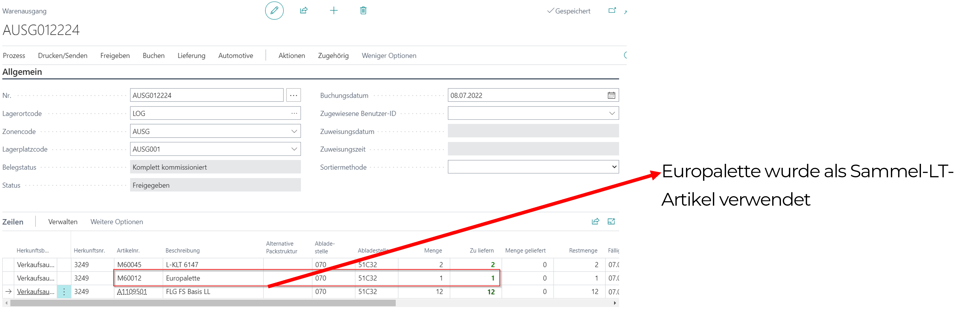Open page in new window icon

click(612, 11)
